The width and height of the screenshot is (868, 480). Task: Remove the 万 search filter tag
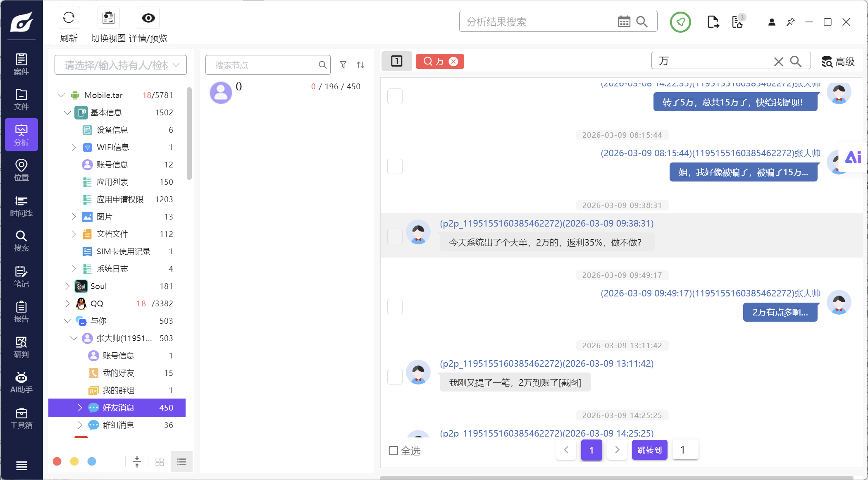(453, 62)
